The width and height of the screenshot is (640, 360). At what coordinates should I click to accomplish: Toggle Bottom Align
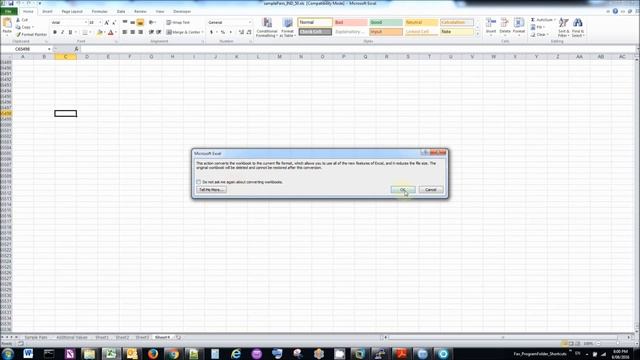140,22
